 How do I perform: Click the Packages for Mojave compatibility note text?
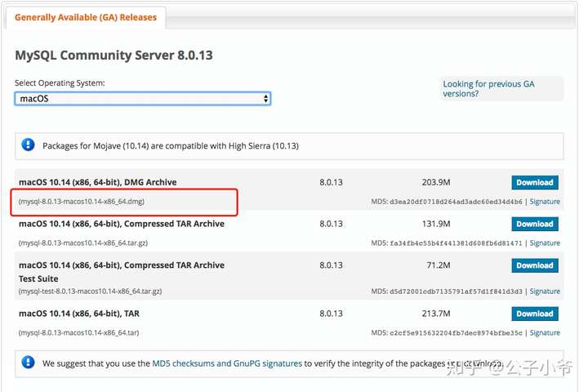click(171, 145)
